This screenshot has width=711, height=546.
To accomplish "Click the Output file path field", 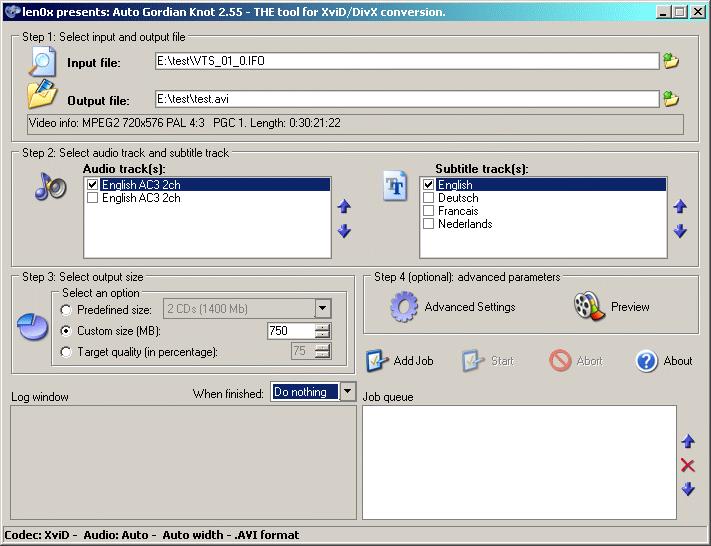I will 407,99.
